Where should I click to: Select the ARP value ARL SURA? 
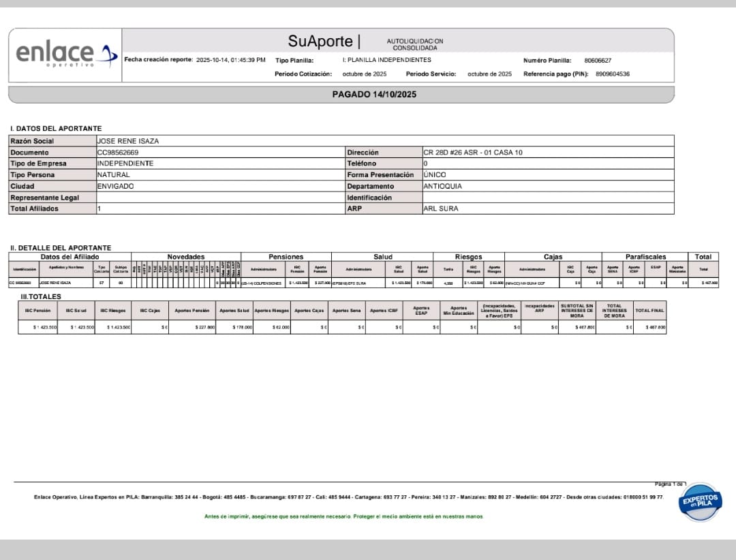click(440, 208)
